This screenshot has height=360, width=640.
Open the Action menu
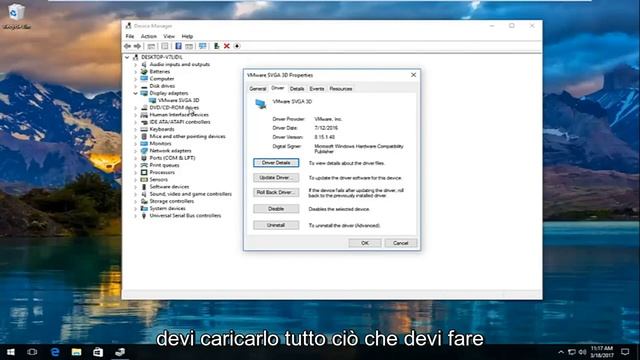coord(149,36)
